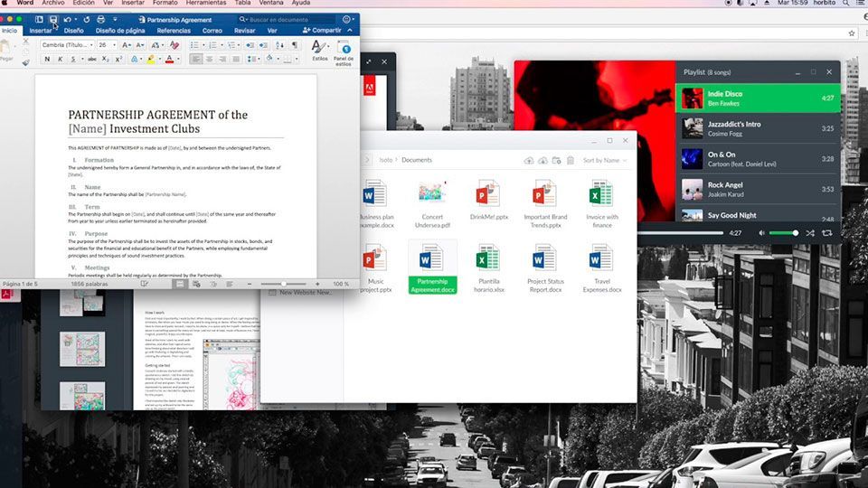Viewport: 868px width, 488px height.
Task: Open the highlight color dropdown arrow
Action: (x=159, y=60)
